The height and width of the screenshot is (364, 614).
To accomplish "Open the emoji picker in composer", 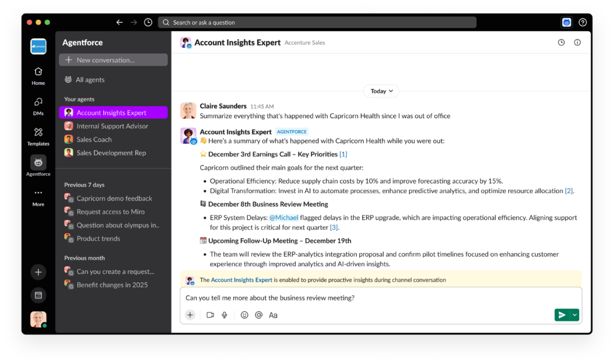I will point(245,315).
